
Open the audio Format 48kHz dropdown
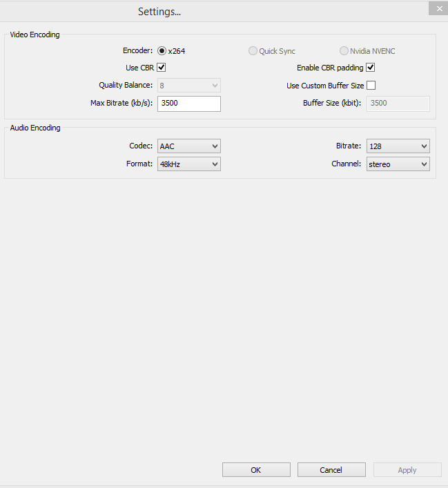[x=189, y=164]
